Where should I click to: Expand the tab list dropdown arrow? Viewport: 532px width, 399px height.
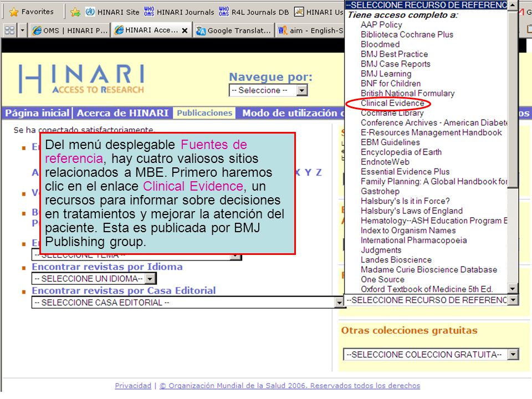coord(22,30)
